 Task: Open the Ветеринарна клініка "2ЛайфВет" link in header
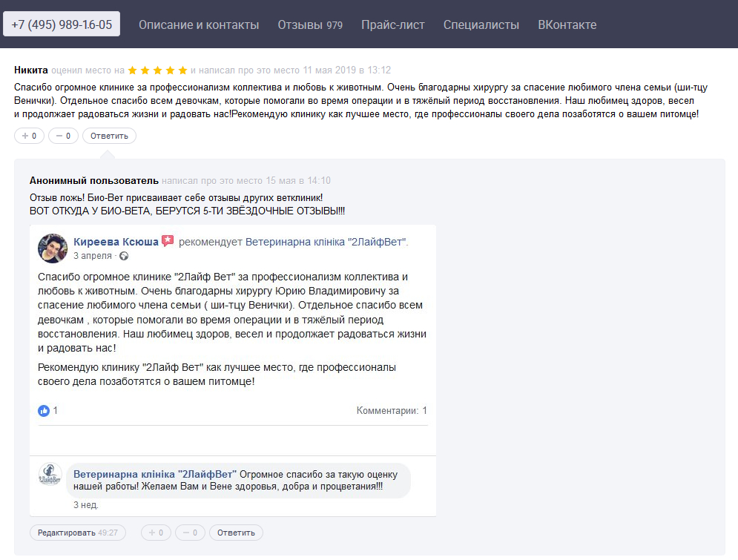[x=326, y=242]
